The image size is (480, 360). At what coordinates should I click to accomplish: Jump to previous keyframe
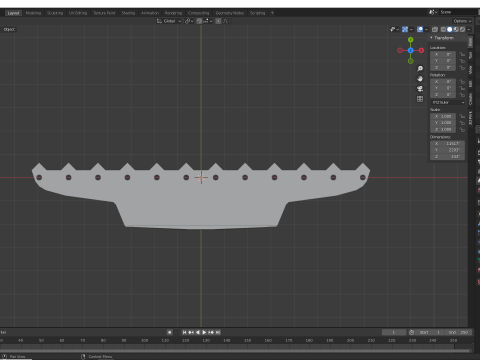pos(191,332)
